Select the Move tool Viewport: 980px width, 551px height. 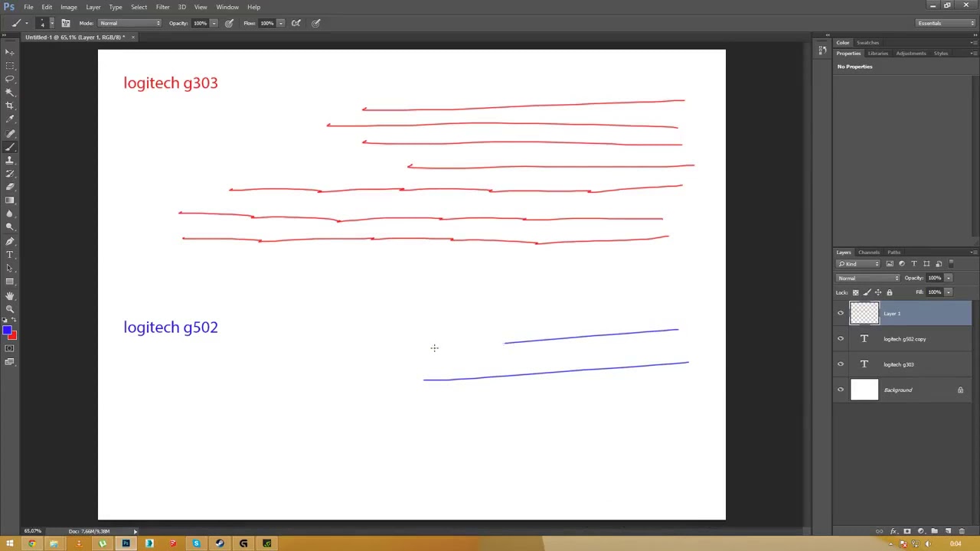click(10, 52)
